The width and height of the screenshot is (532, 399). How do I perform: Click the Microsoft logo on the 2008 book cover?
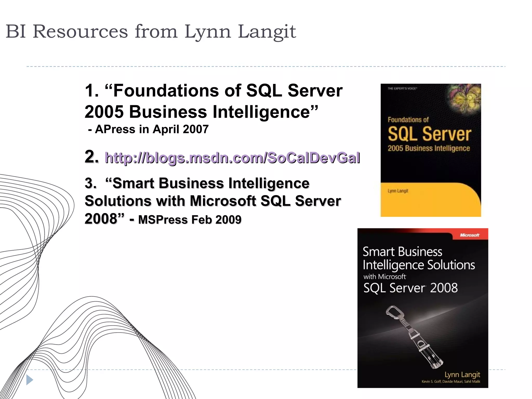tap(470, 235)
